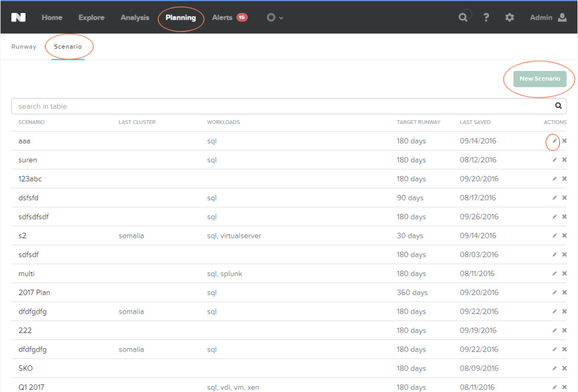Open the Analysis menu
Image resolution: width=578 pixels, height=392 pixels.
(135, 17)
